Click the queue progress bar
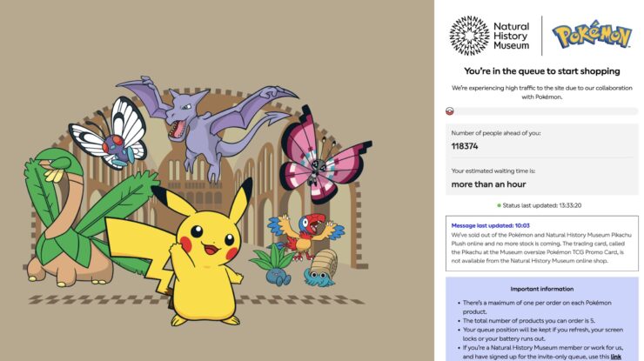Screen dimensions: 644x361 541,111
